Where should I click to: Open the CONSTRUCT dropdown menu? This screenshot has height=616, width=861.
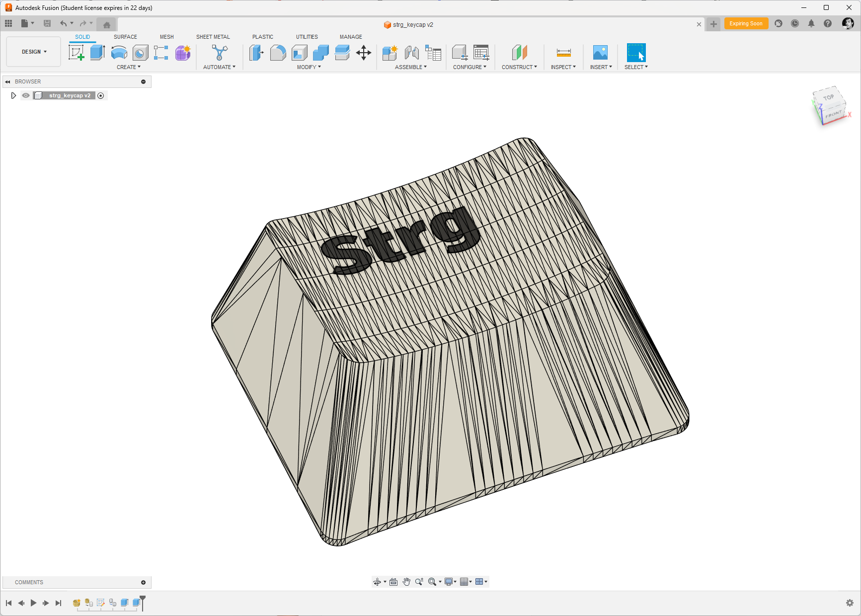[519, 67]
